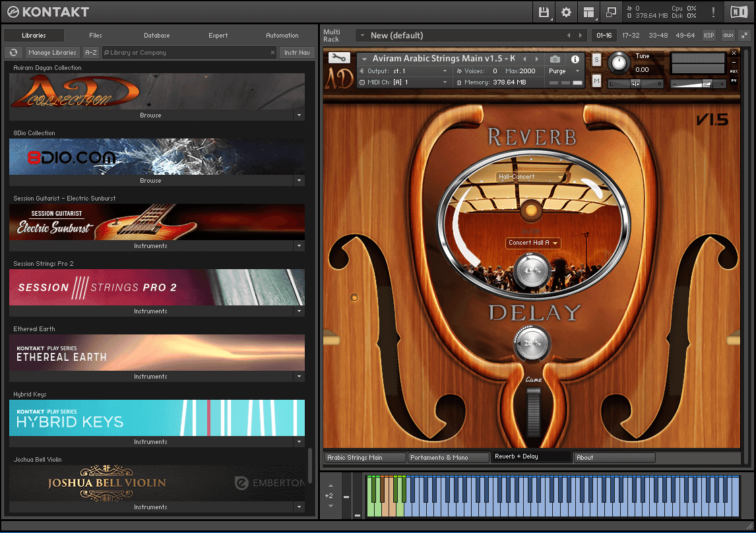Click the reverb amount knob
Image resolution: width=756 pixels, height=533 pixels.
click(531, 271)
